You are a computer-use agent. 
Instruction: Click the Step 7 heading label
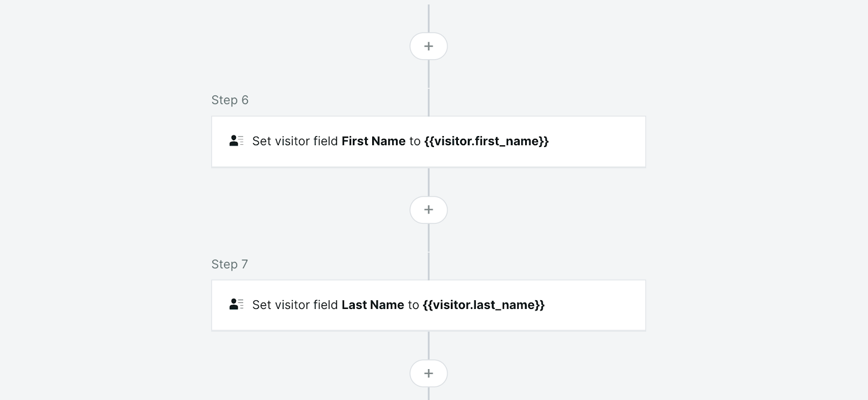[x=229, y=264]
